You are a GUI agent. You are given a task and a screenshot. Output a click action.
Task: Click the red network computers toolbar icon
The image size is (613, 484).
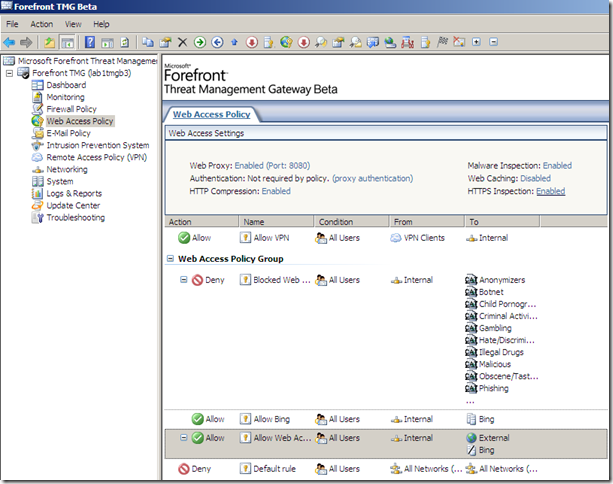tap(407, 42)
